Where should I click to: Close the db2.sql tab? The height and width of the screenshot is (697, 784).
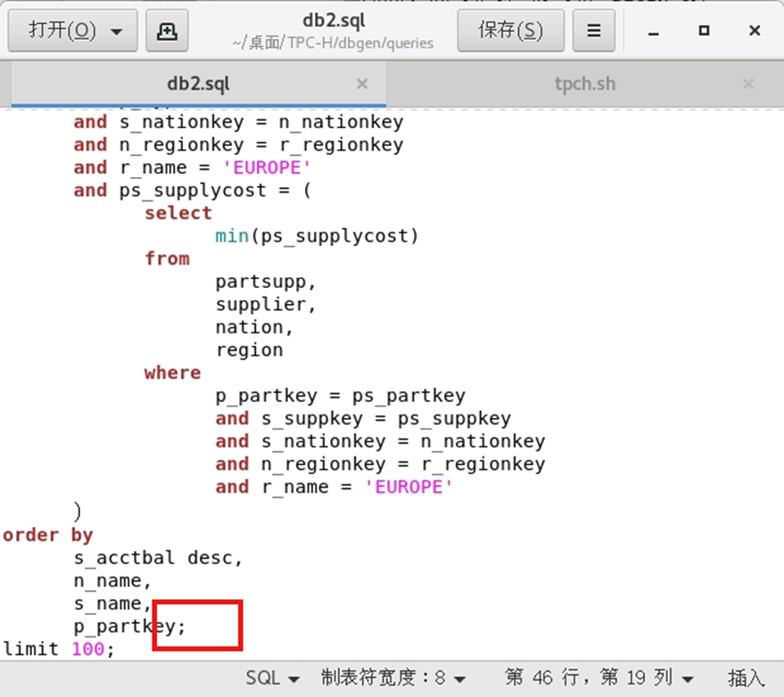coord(362,84)
